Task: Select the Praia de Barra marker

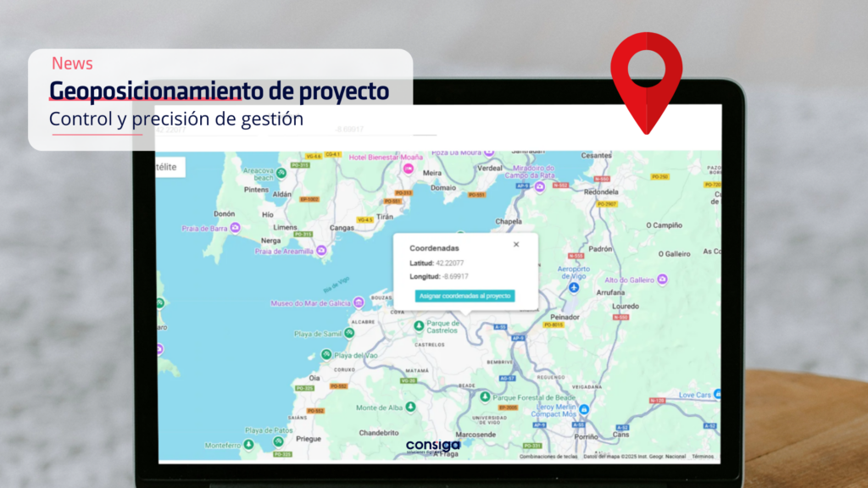Action: point(236,228)
